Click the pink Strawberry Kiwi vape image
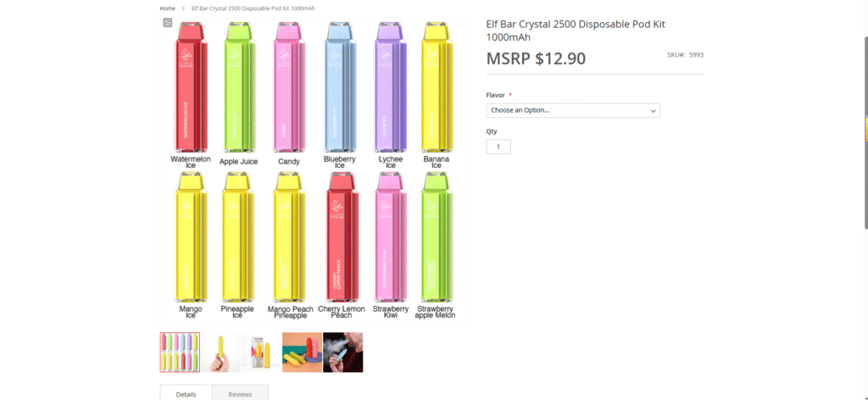Viewport: 868px width, 400px height. pos(391,236)
